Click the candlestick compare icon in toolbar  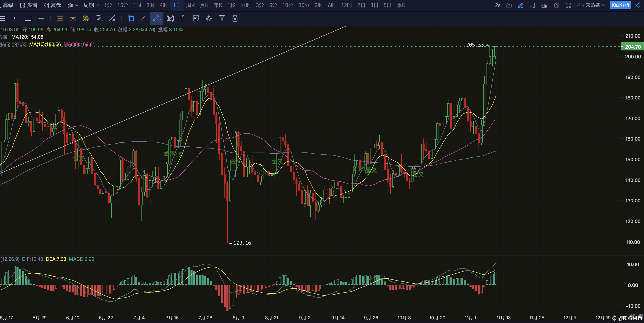[170, 18]
